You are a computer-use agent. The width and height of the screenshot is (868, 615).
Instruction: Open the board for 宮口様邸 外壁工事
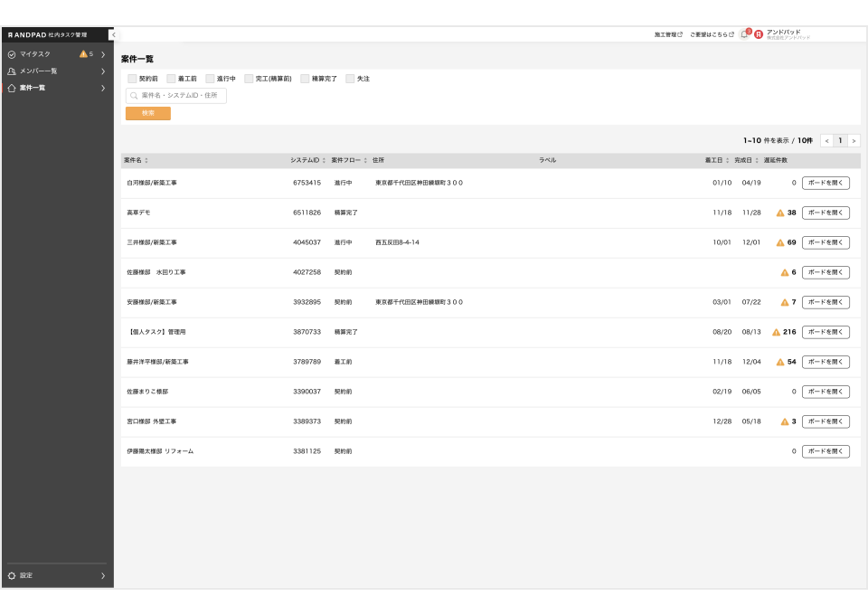[x=826, y=421]
